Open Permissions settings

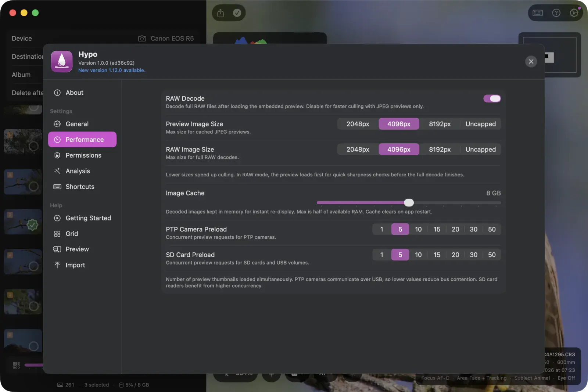coord(82,155)
